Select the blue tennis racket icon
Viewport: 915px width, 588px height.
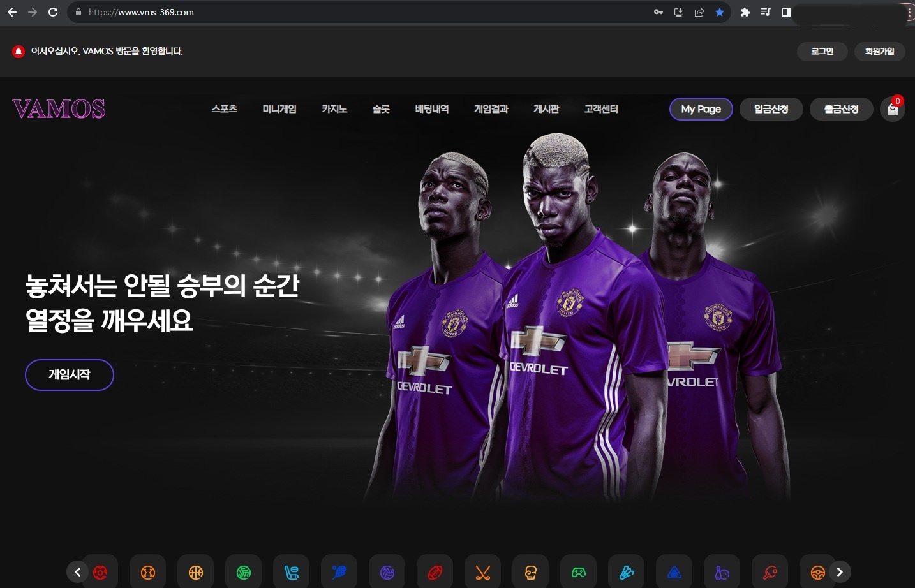pos(339,572)
